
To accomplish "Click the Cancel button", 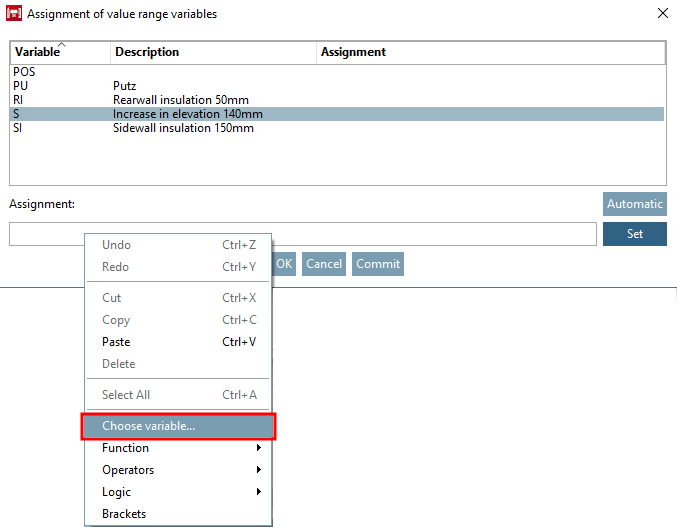I will pyautogui.click(x=324, y=264).
